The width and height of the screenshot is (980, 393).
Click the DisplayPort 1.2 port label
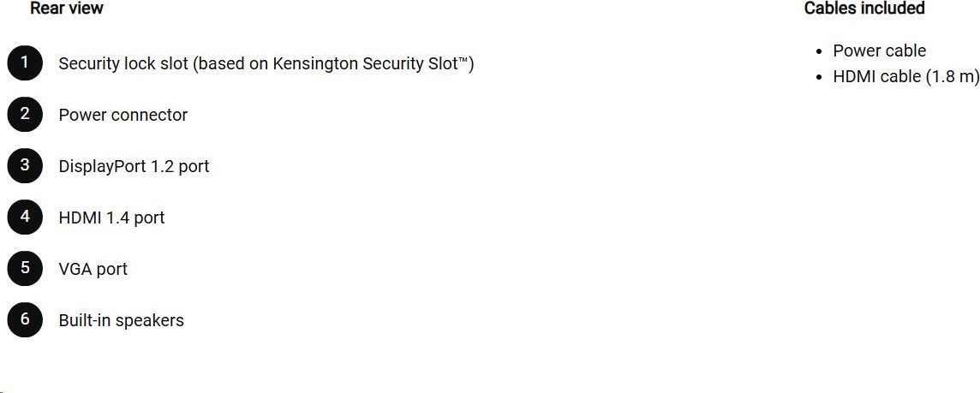[134, 166]
